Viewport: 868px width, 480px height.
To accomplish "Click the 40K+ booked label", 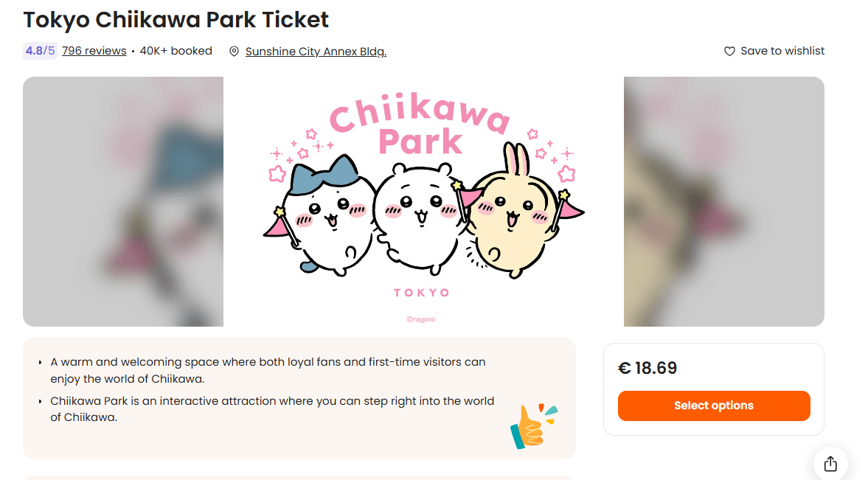I will 176,51.
